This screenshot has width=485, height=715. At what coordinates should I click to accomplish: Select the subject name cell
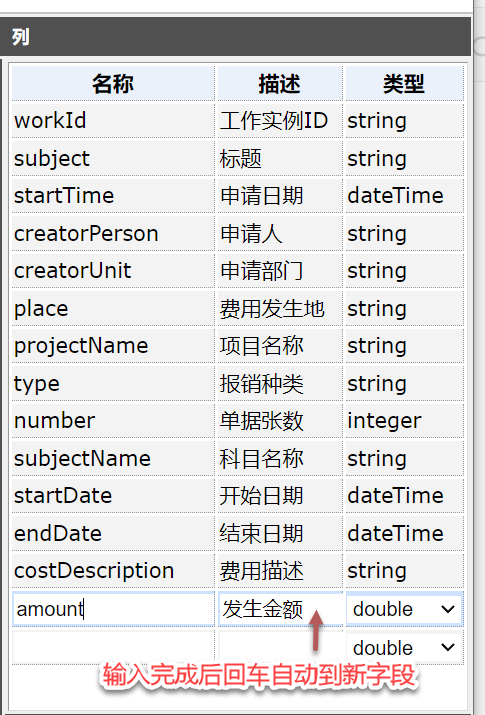tap(113, 159)
